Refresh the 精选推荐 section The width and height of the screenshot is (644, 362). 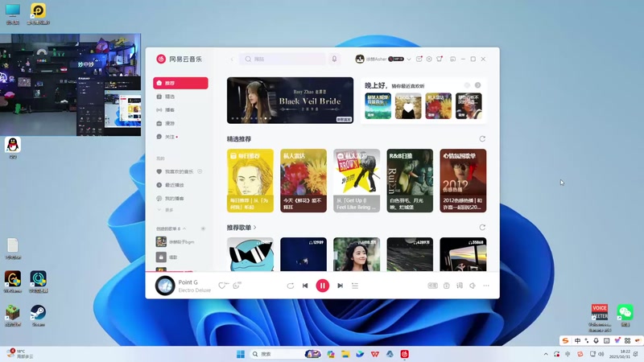click(x=482, y=138)
